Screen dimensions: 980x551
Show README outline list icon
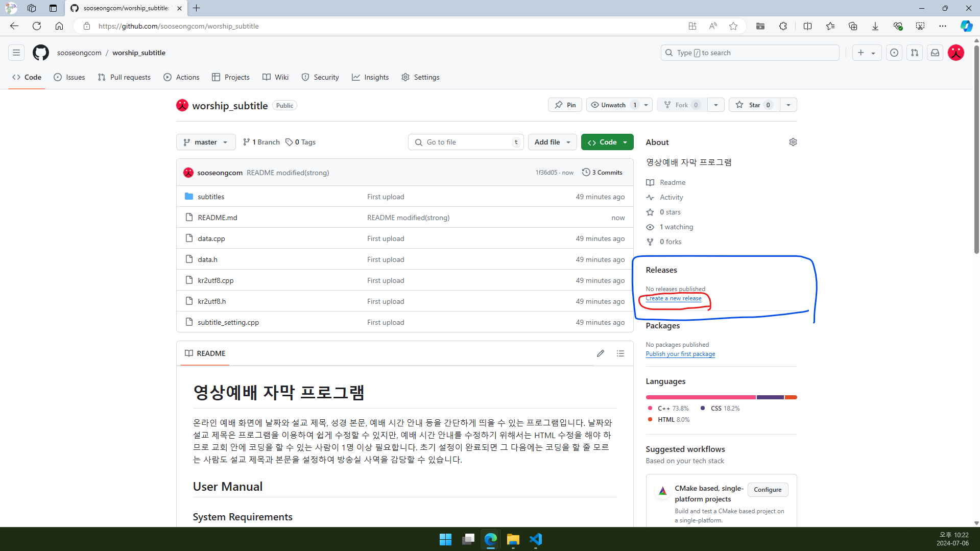tap(620, 353)
